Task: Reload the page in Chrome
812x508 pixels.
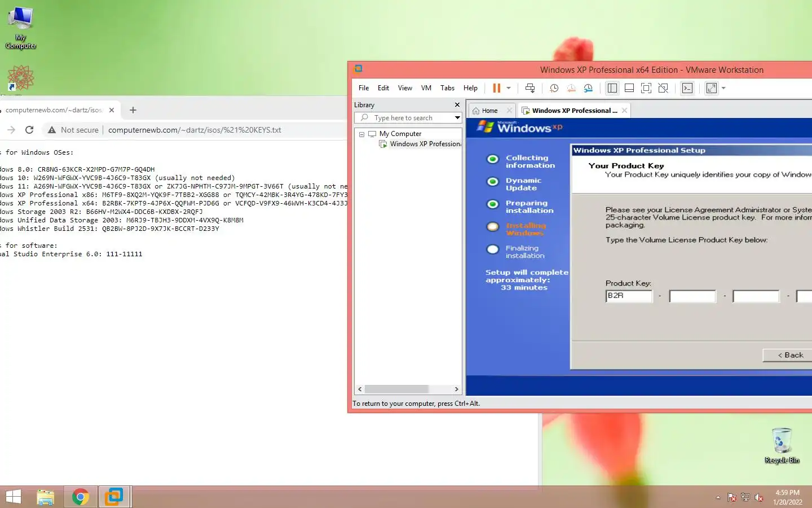Action: pyautogui.click(x=29, y=130)
